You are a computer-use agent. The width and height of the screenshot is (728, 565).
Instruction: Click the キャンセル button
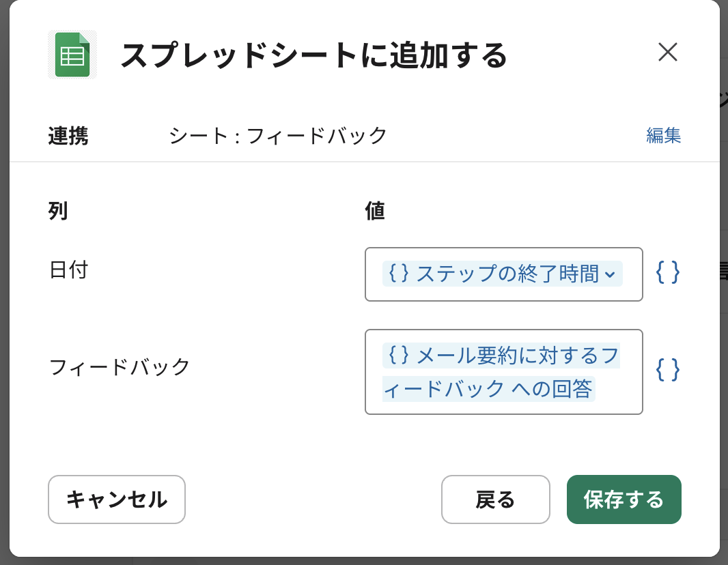tap(116, 499)
